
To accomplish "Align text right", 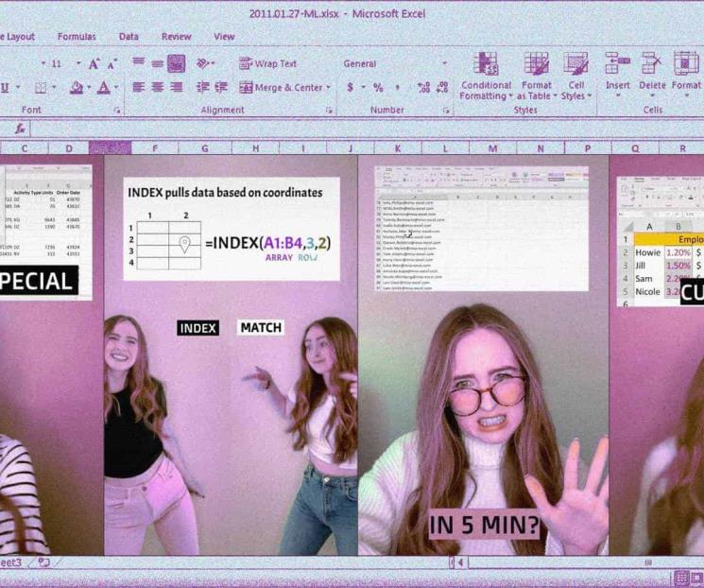I will tap(177, 87).
